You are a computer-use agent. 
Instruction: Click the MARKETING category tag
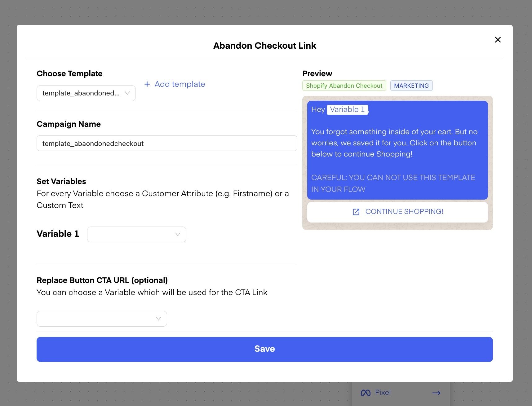point(411,86)
